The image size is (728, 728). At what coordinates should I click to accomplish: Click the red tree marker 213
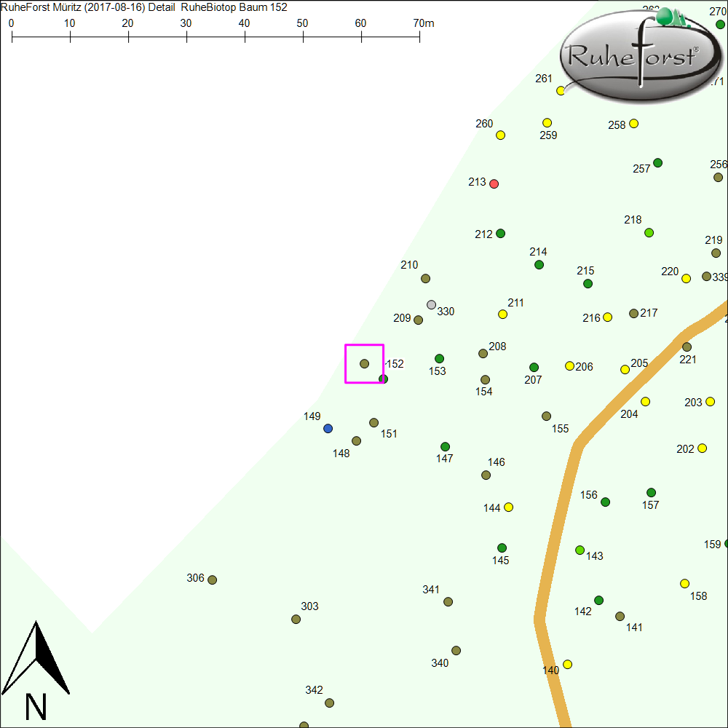pos(494,183)
